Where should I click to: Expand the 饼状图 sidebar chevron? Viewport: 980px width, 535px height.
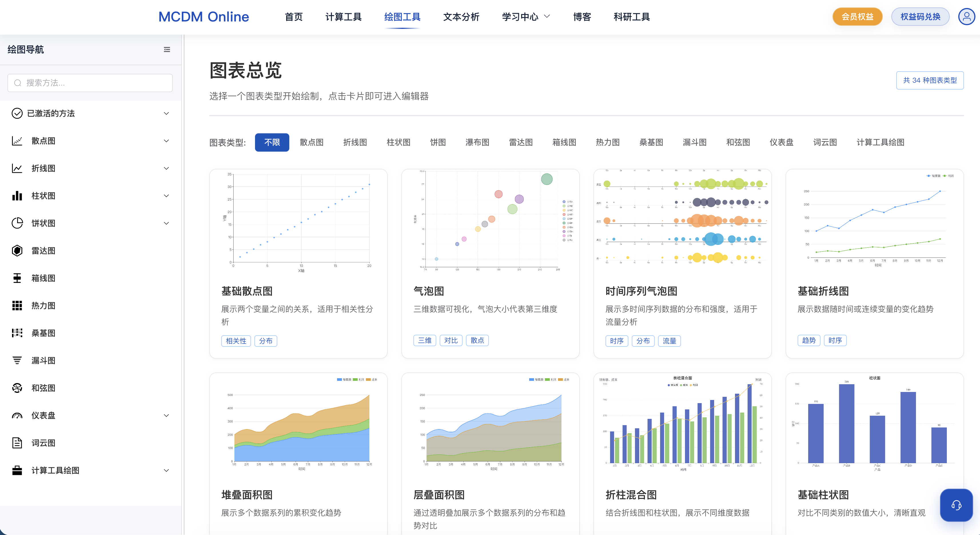[166, 223]
